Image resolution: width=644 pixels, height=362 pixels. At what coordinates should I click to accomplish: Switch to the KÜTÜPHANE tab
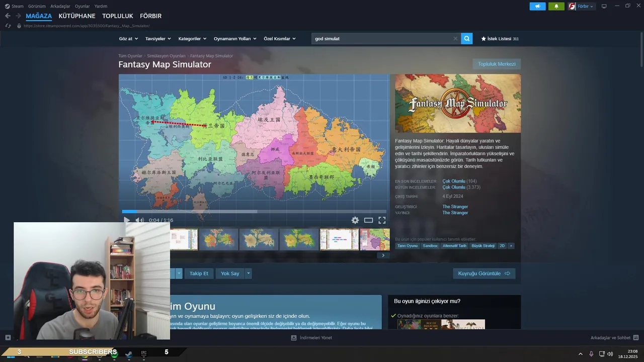pos(77,16)
